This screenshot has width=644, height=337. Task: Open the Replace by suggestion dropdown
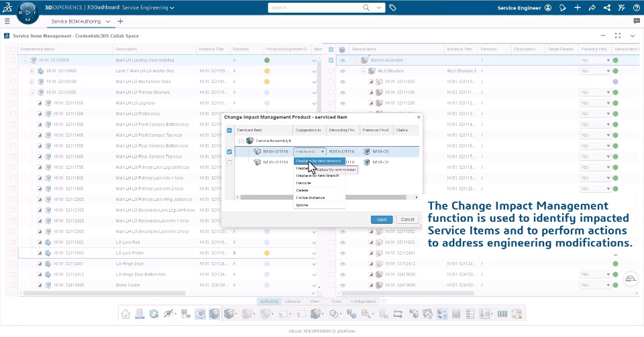coord(310,151)
